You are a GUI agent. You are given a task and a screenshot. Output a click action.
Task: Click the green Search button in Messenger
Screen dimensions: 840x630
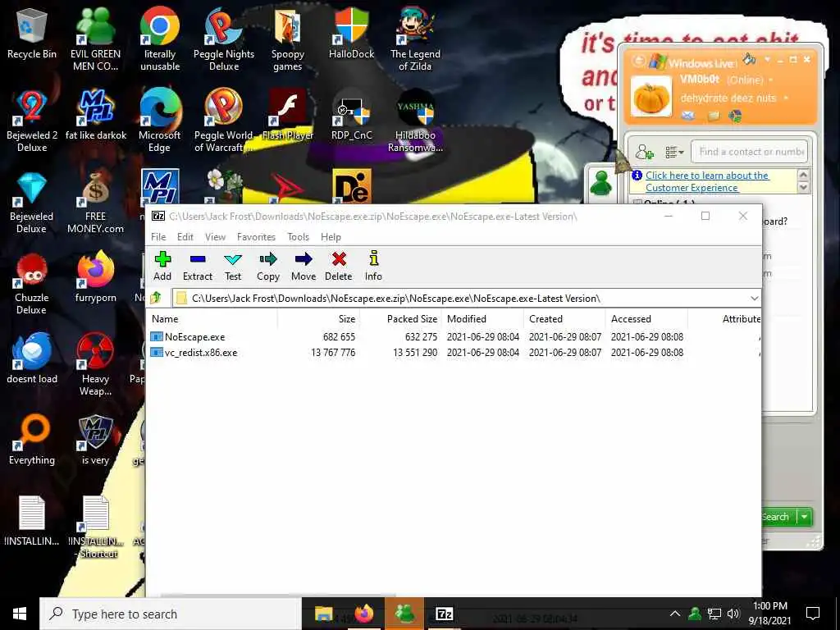click(778, 517)
